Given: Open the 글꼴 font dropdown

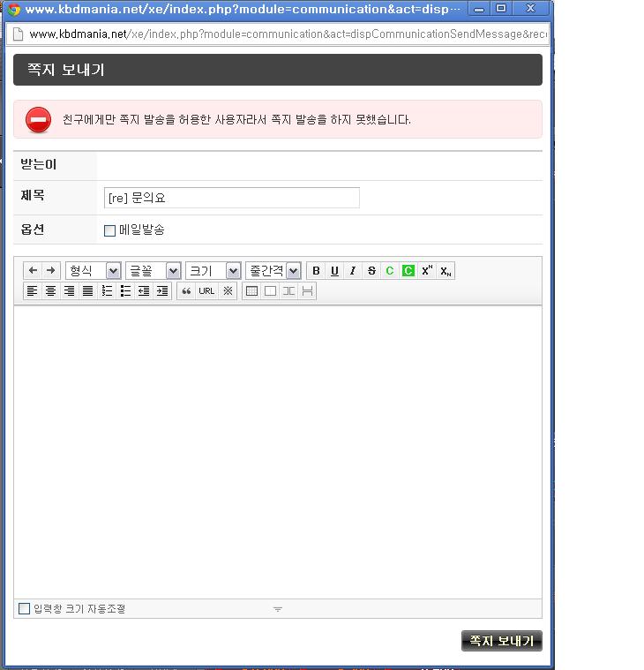Looking at the screenshot, I should click(154, 270).
